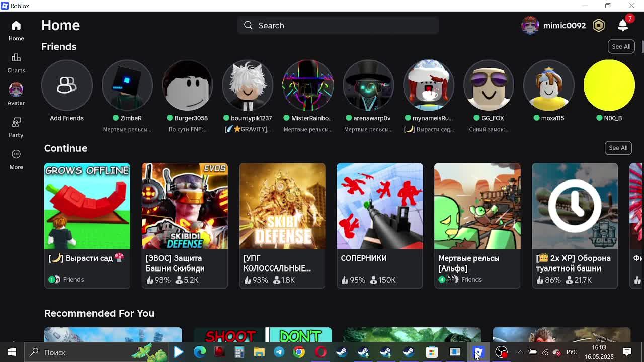Open mynameisRu... friend avatar
Screen dimensions: 644x362
coord(429,85)
